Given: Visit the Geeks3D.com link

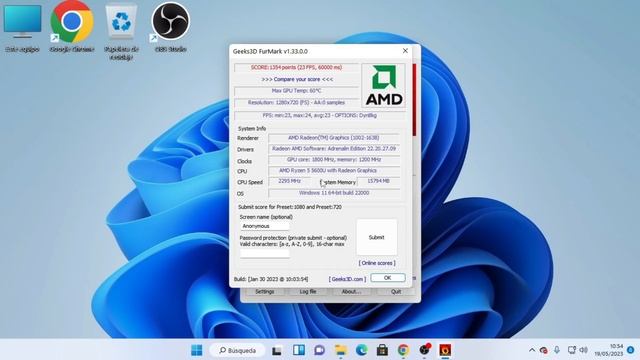Looking at the screenshot, I should pyautogui.click(x=347, y=279).
